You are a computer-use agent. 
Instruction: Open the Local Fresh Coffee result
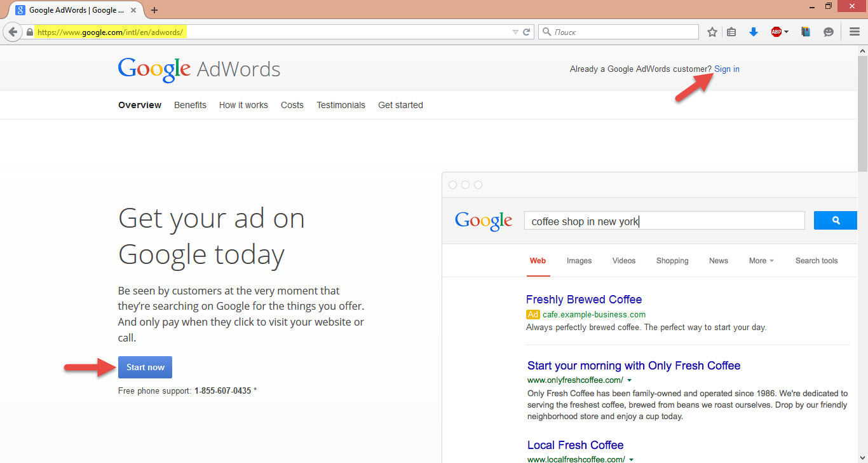[x=575, y=445]
